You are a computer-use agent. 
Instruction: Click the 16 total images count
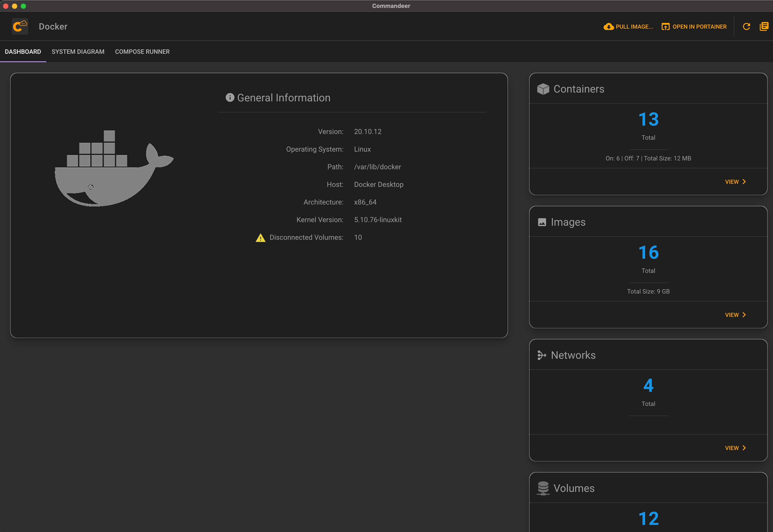pos(648,252)
